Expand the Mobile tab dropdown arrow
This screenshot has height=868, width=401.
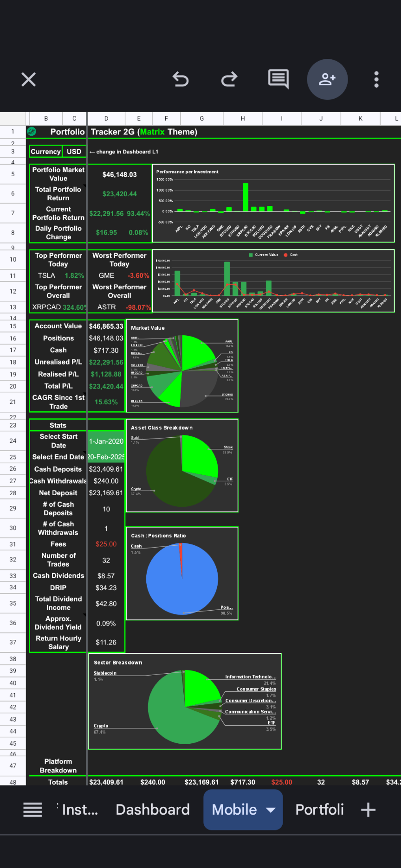(271, 810)
